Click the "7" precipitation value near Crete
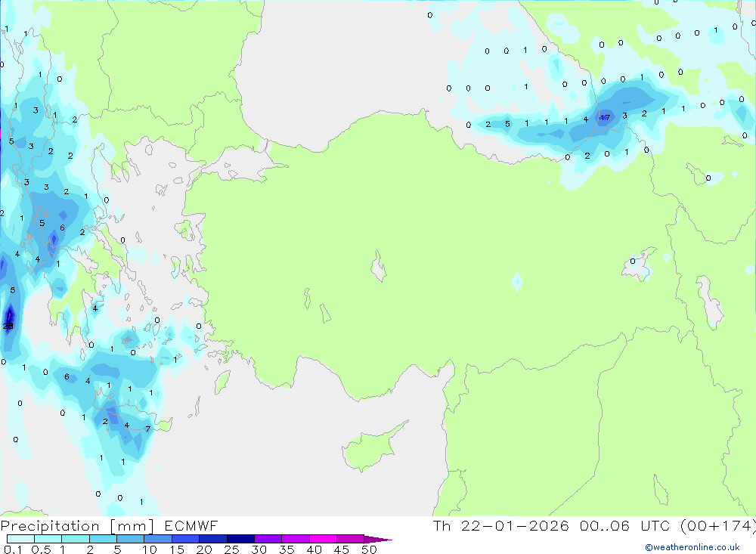 [147, 429]
